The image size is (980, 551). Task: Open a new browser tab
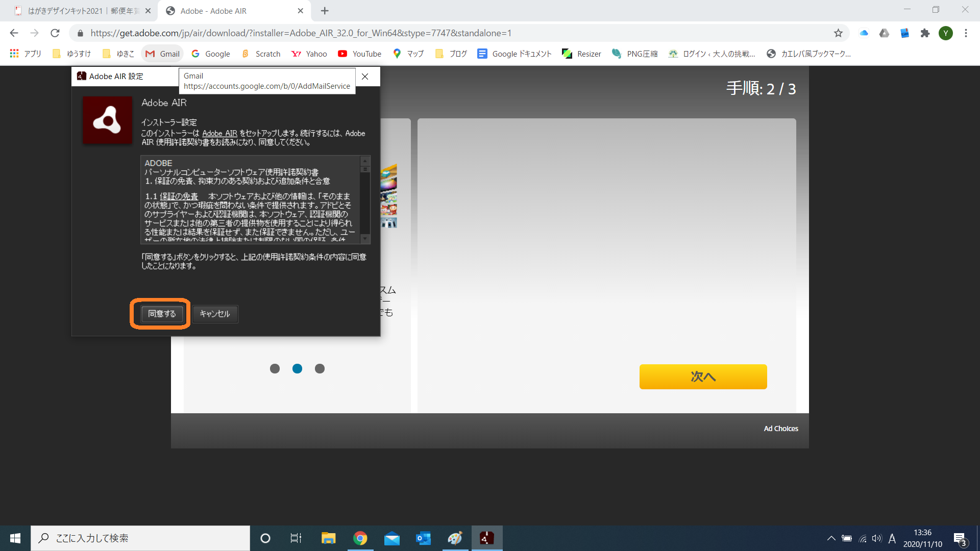click(x=325, y=11)
